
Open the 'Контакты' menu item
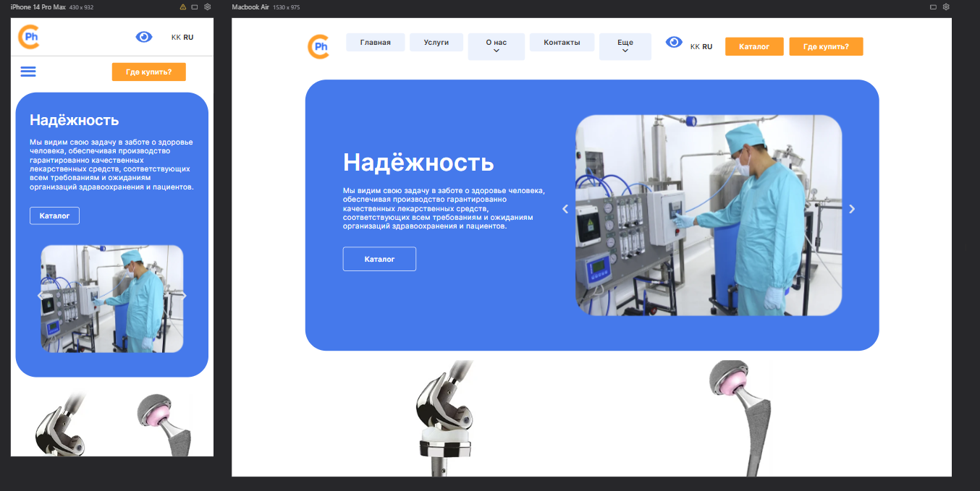(562, 42)
